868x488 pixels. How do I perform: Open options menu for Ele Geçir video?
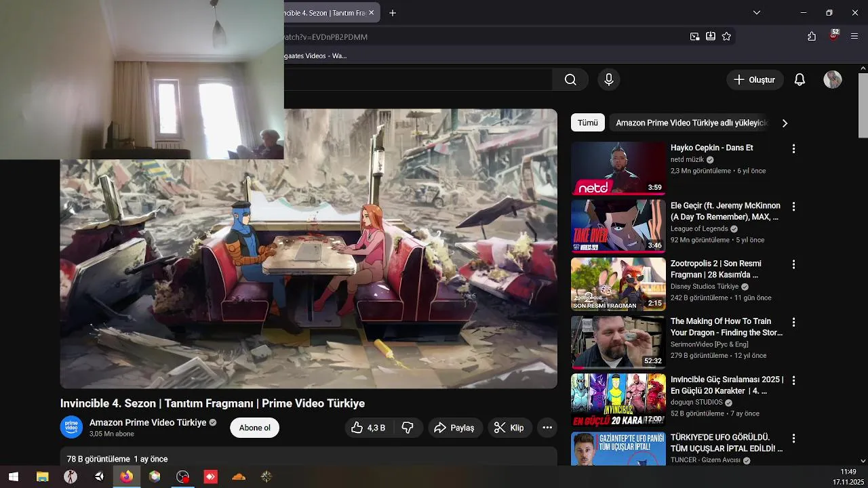pyautogui.click(x=793, y=206)
